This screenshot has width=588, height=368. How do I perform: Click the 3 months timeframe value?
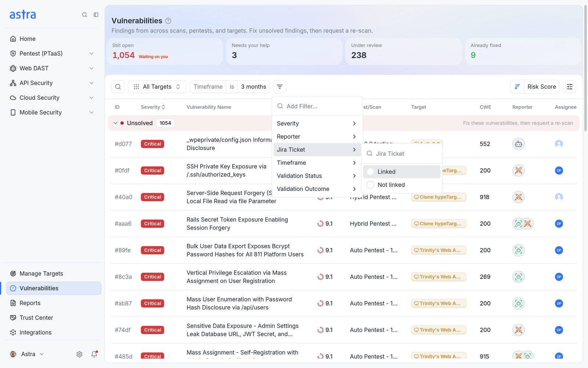pos(254,87)
